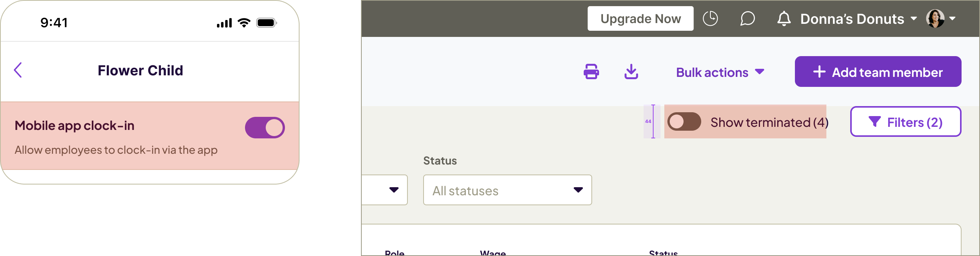Enable the Show terminated toggle
This screenshot has height=256, width=980.
(x=684, y=122)
